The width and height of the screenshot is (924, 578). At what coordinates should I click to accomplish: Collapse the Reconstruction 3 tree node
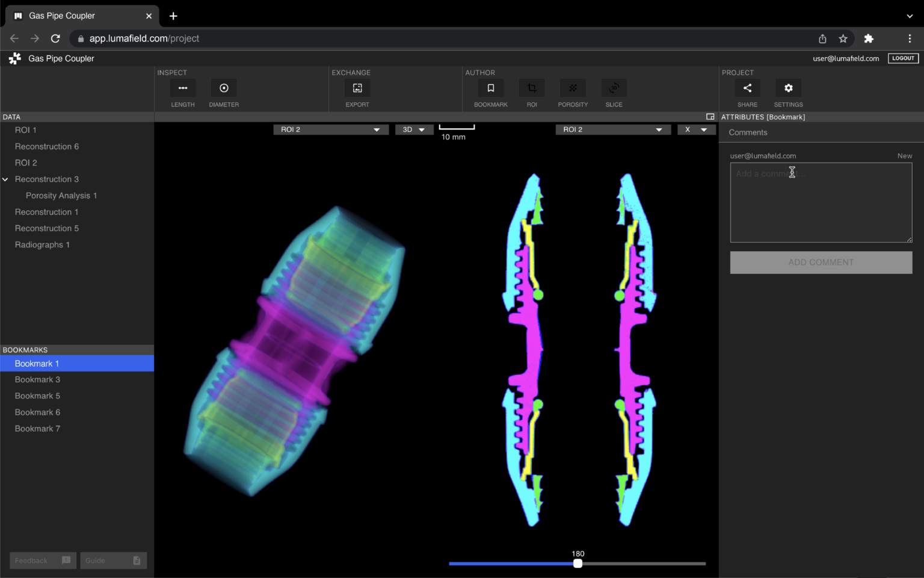click(x=5, y=179)
